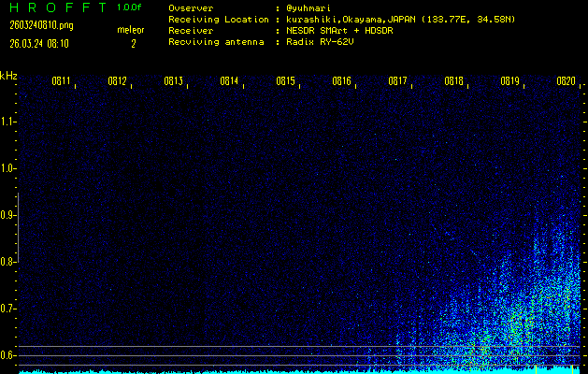Click the meteor count value 2
Screen dimensions: 588x374
pos(133,43)
